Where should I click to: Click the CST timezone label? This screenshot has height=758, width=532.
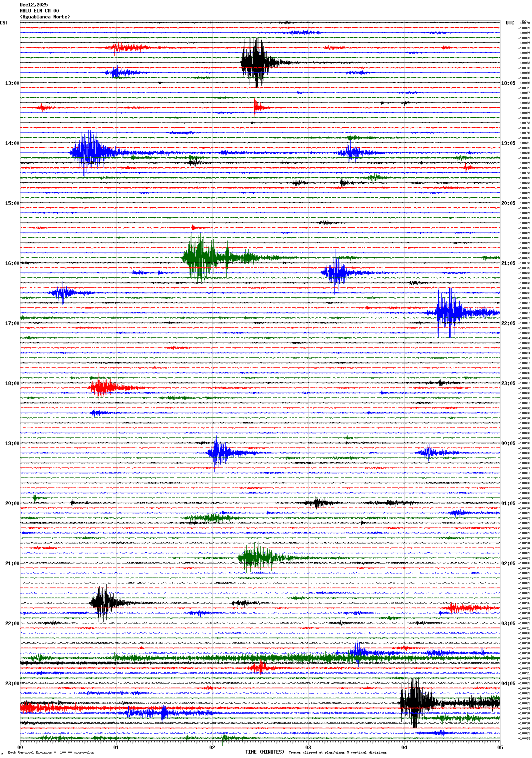(x=4, y=23)
